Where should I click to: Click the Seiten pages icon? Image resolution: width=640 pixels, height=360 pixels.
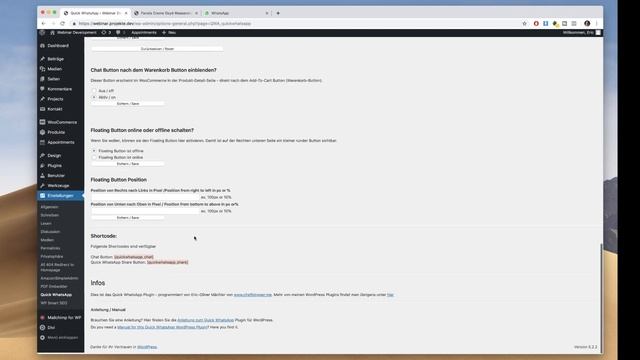[x=42, y=79]
